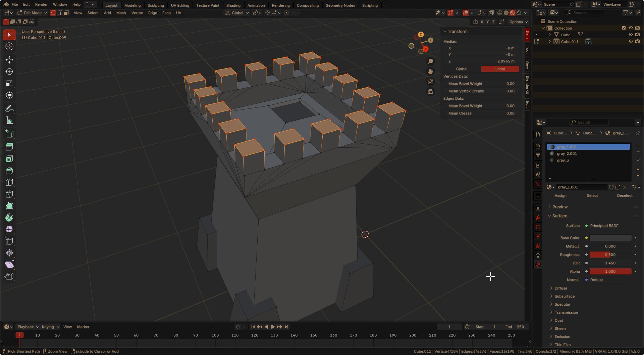Expand the Subsurface panel
Screen dimensions: 644x355
[x=564, y=296]
